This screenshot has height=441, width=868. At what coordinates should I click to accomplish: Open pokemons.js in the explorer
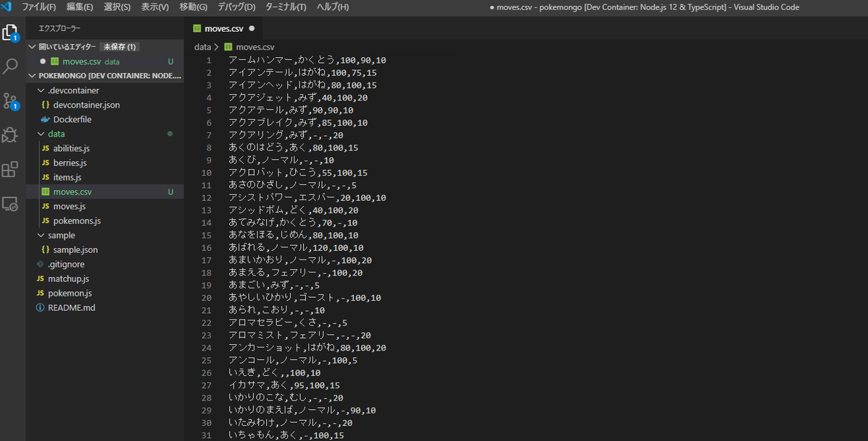point(105,220)
